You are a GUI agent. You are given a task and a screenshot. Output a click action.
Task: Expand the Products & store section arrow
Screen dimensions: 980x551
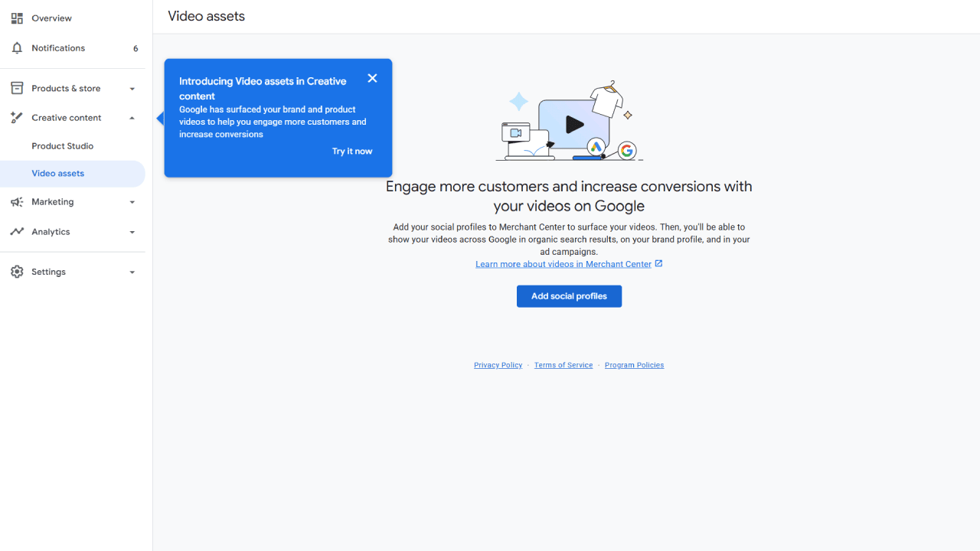(x=132, y=89)
